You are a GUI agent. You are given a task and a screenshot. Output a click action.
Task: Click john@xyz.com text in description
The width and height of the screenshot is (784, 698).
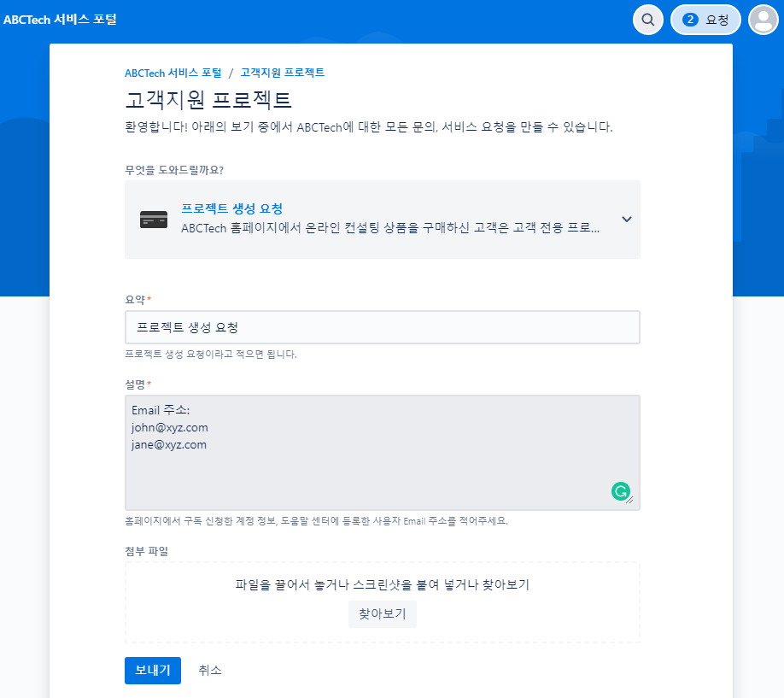(x=169, y=428)
